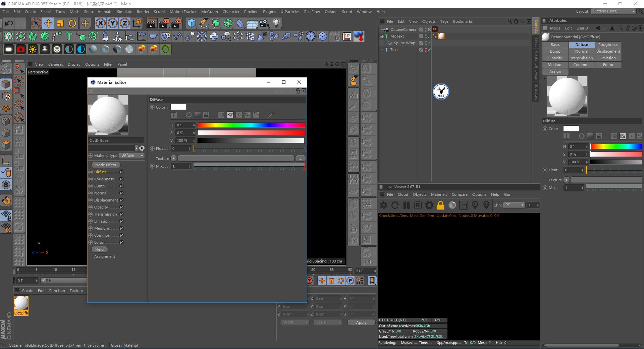644x349 pixels.
Task: Select the Move tool in the top toolbar
Action: [x=48, y=23]
